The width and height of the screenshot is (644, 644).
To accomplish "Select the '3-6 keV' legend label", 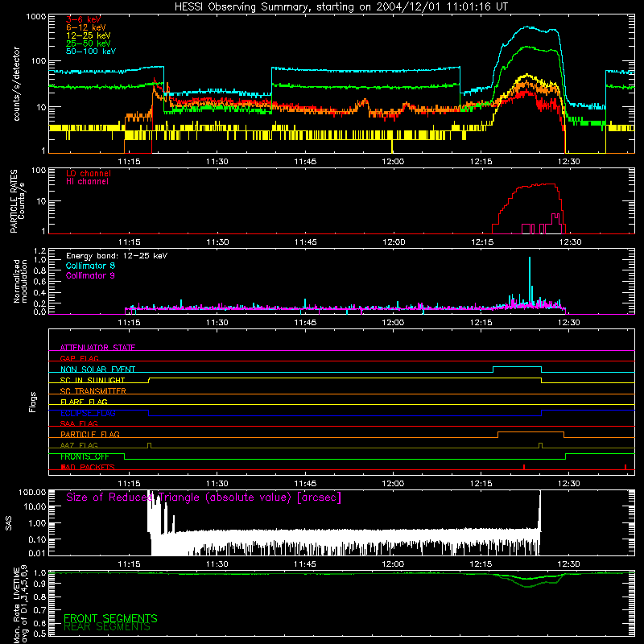I will 84,19.
